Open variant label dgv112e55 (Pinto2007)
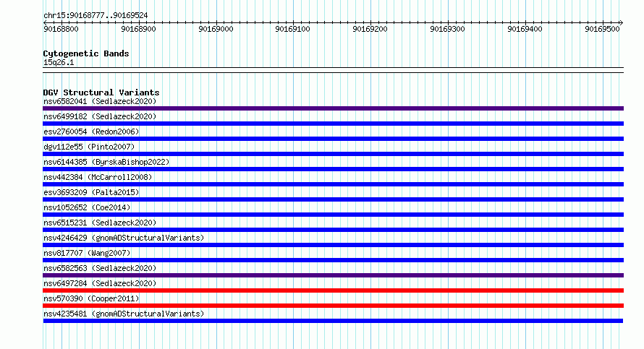644x349 pixels. 89,147
